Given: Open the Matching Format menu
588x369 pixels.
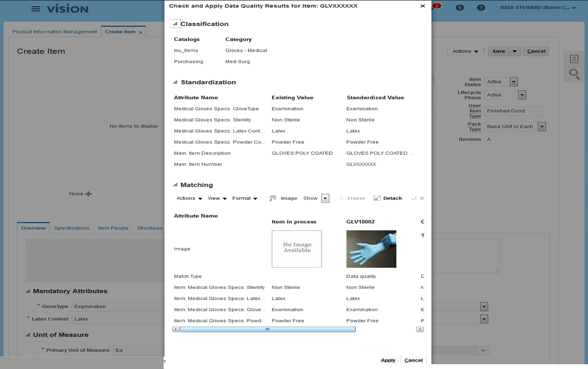Looking at the screenshot, I should click(245, 198).
